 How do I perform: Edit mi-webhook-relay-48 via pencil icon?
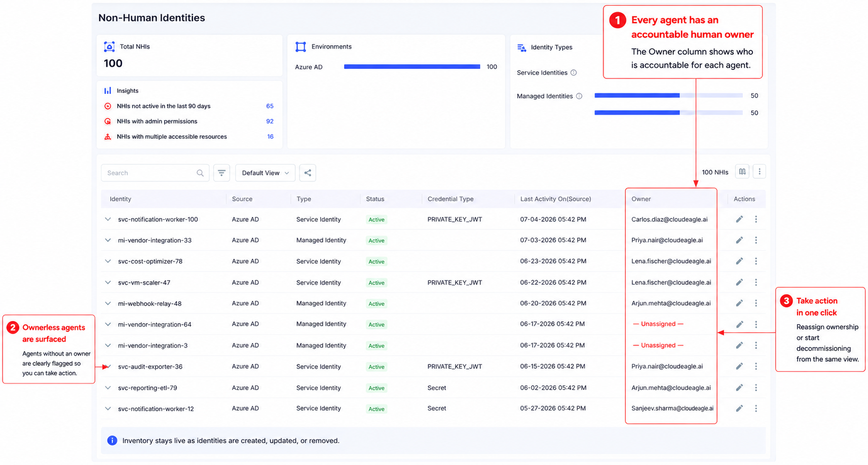[x=739, y=303]
